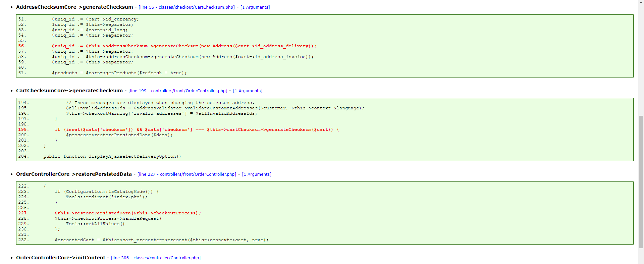Click line 51 id_currency code

95,19
